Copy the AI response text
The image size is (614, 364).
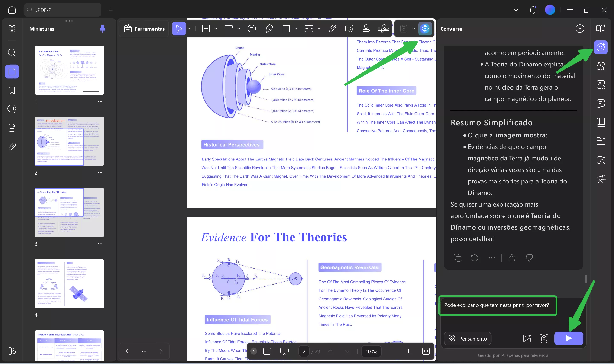coord(457,258)
